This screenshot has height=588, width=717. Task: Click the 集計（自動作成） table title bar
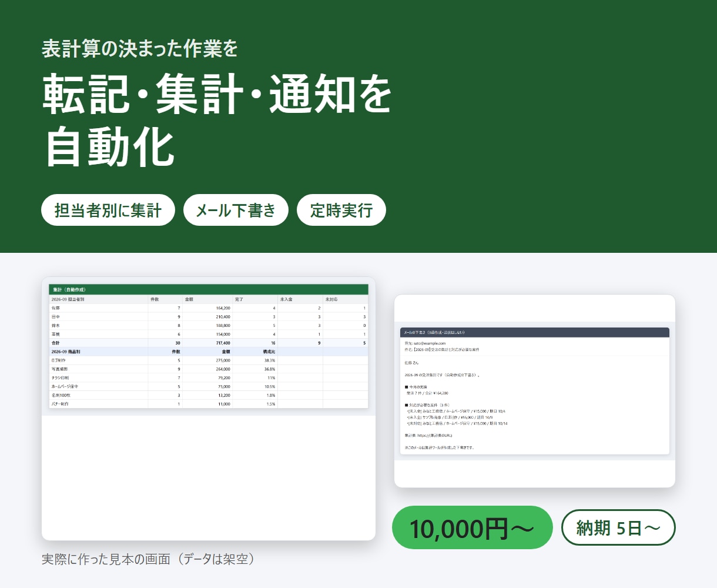pyautogui.click(x=209, y=289)
